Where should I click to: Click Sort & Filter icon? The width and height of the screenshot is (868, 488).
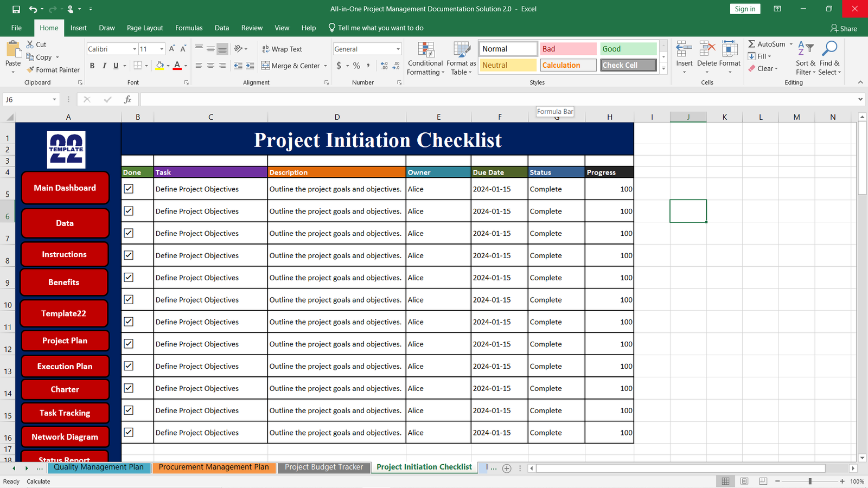tap(806, 49)
